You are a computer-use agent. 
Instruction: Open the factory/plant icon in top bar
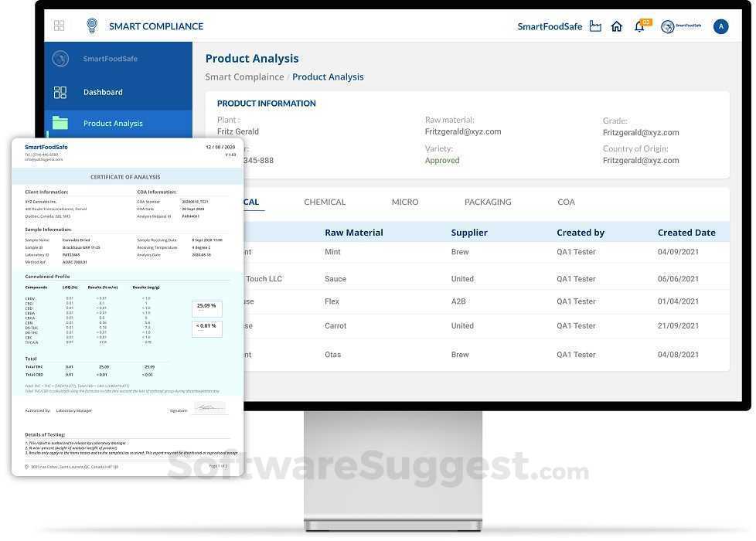(x=595, y=26)
